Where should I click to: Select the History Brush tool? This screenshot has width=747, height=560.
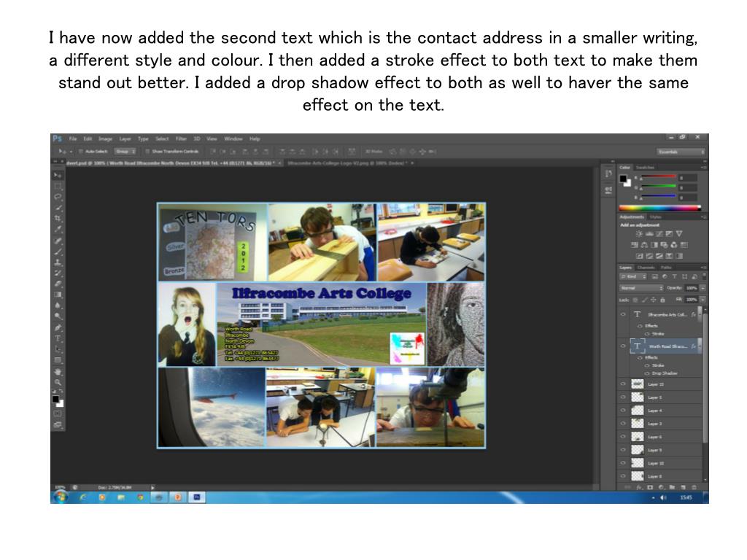[58, 273]
